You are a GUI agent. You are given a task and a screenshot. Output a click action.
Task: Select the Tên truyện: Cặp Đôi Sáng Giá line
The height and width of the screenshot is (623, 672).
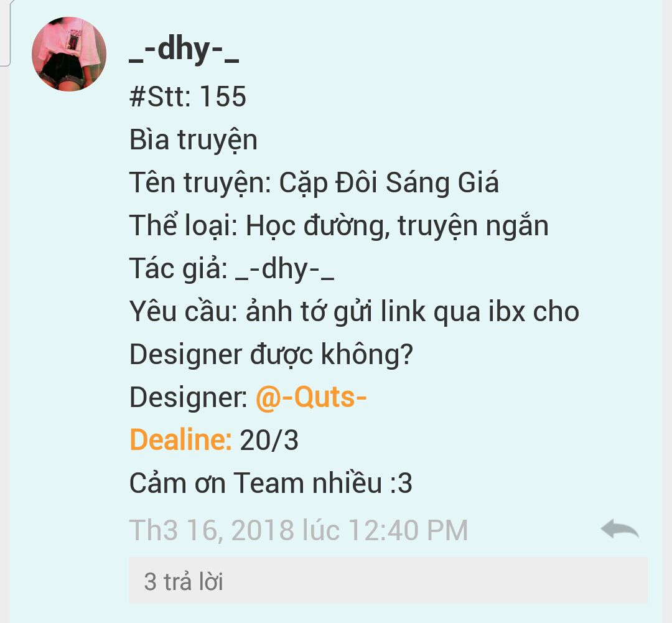click(x=314, y=183)
